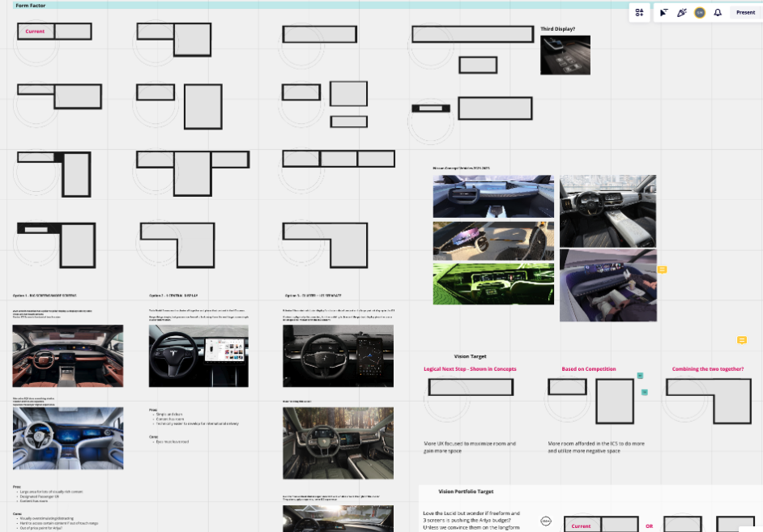Select the green concept dashboard image
Viewport: 763px width, 532px height.
pyautogui.click(x=493, y=283)
